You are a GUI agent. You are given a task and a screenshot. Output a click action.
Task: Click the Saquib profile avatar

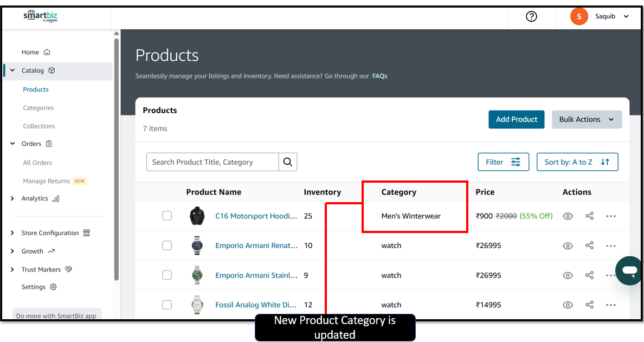[x=579, y=16]
